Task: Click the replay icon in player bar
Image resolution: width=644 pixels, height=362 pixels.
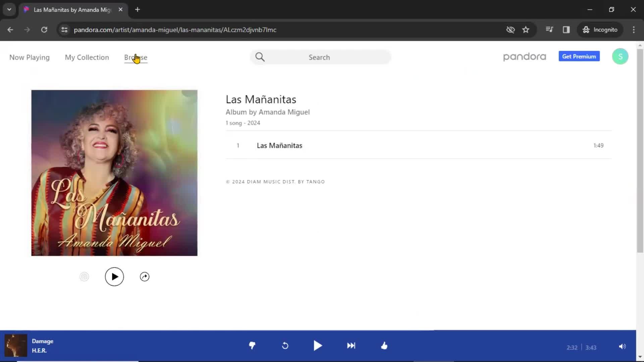Action: 285,346
